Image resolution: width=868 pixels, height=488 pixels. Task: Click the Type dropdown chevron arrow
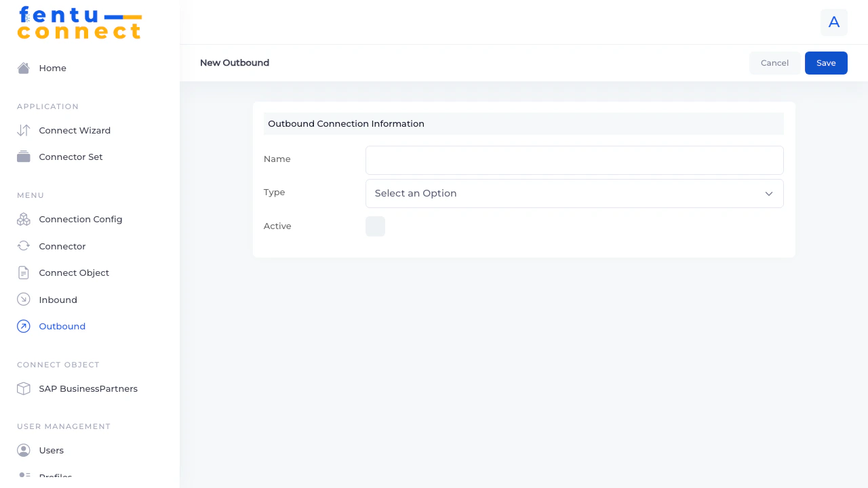769,193
